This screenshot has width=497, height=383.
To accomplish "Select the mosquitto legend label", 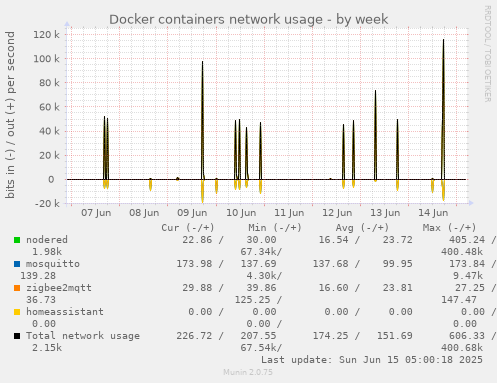I will click(53, 264).
